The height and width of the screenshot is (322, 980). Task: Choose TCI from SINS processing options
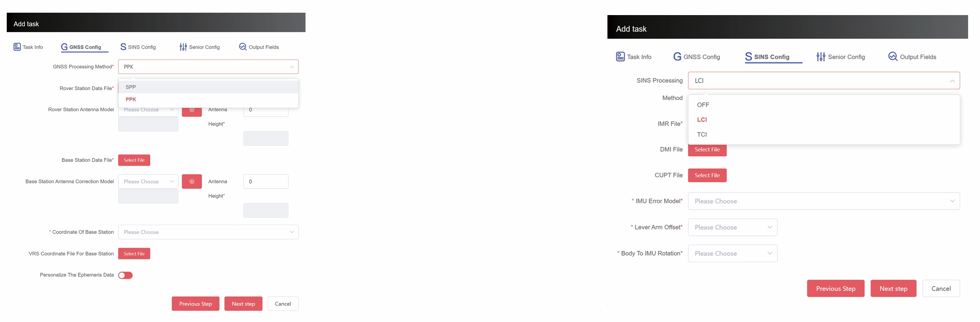[701, 134]
